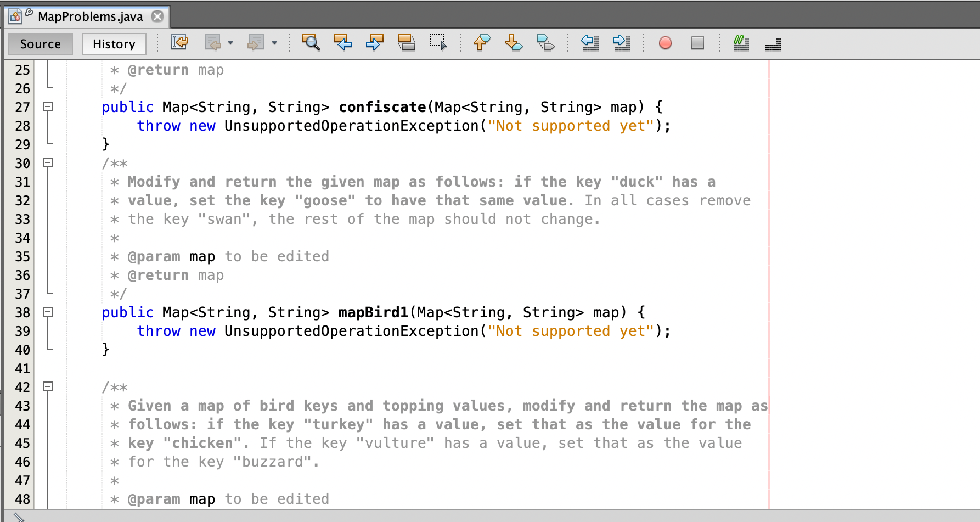980x522 pixels.
Task: Close the MapProblems.java tab
Action: pos(157,16)
